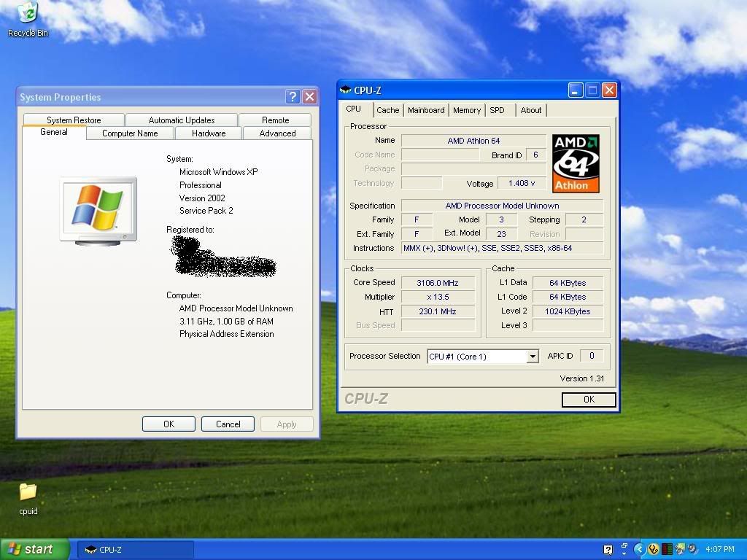This screenshot has height=560, width=747.
Task: Click the Instructions list field
Action: pyautogui.click(x=502, y=248)
